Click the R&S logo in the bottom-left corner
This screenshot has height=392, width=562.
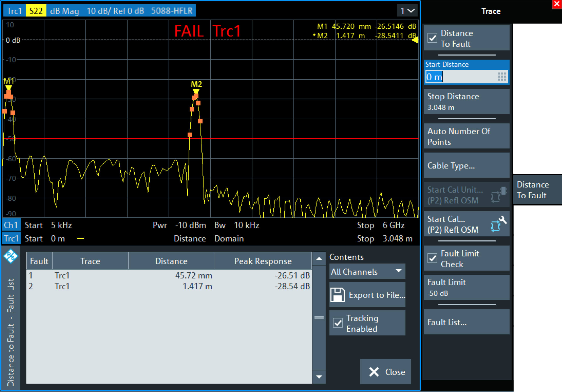point(11,256)
